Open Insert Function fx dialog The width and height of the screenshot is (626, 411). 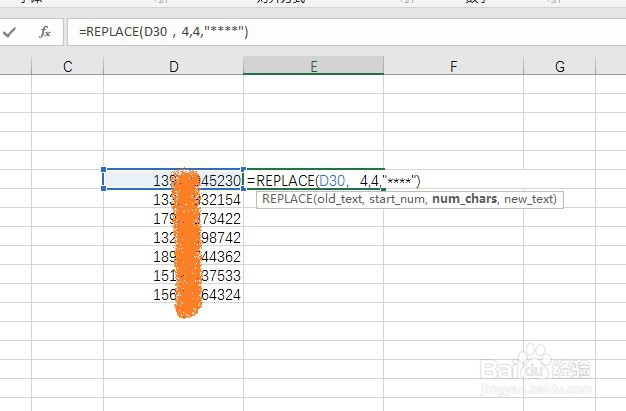pyautogui.click(x=45, y=32)
